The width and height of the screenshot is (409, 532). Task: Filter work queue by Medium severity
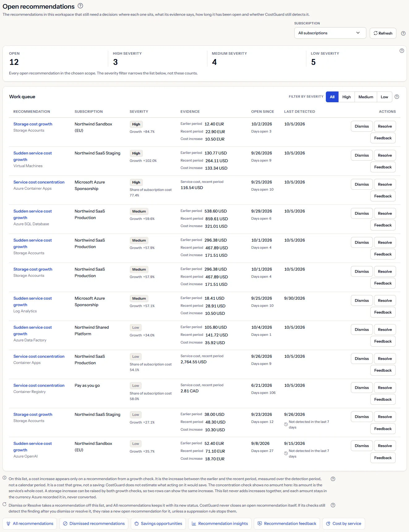pos(366,97)
